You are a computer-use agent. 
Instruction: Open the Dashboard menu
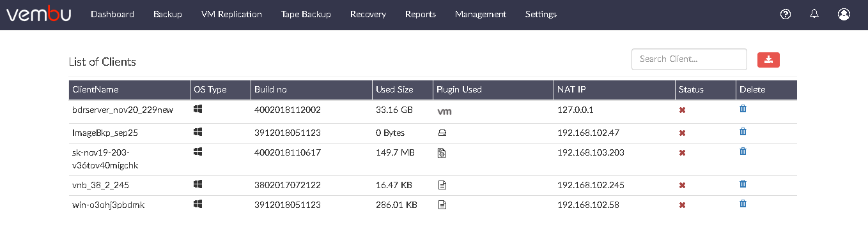tap(112, 14)
